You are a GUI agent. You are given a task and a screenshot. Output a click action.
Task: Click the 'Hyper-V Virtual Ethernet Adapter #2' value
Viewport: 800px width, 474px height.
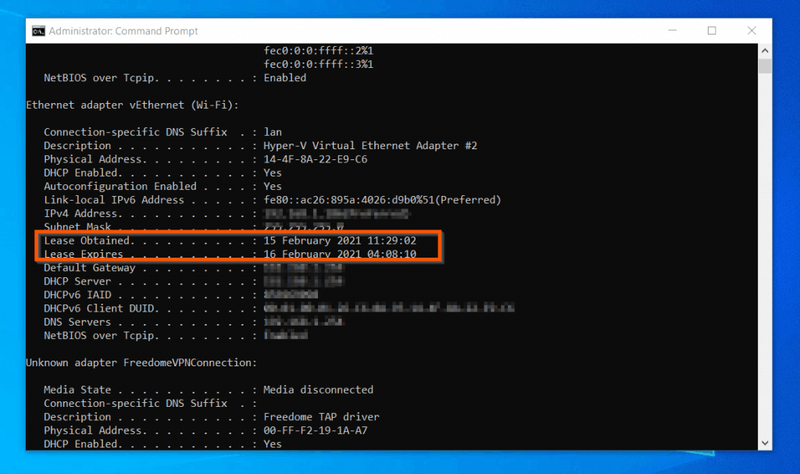370,146
